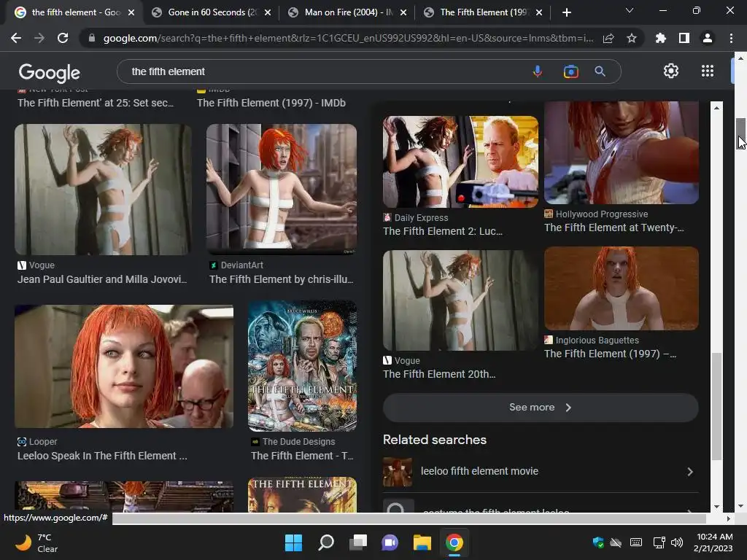Open a new browser tab
This screenshot has width=747, height=560.
tap(566, 12)
